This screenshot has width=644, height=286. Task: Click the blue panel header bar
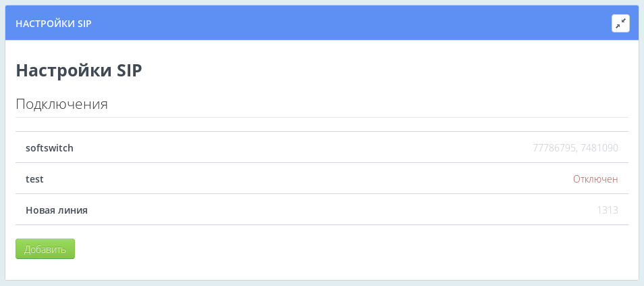point(338,24)
